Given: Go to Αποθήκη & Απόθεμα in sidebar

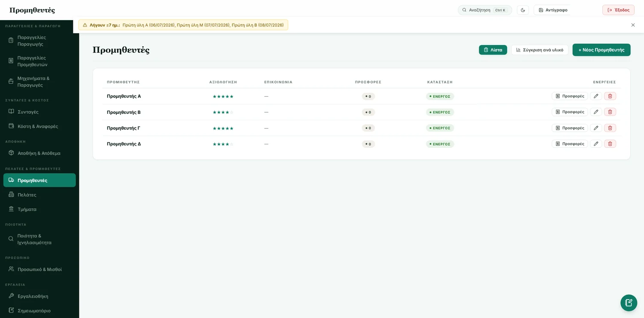Looking at the screenshot, I should 39,153.
